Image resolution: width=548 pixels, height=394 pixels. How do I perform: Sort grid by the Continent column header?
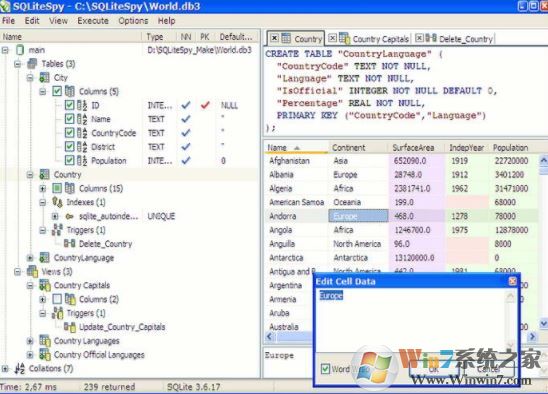click(x=358, y=148)
